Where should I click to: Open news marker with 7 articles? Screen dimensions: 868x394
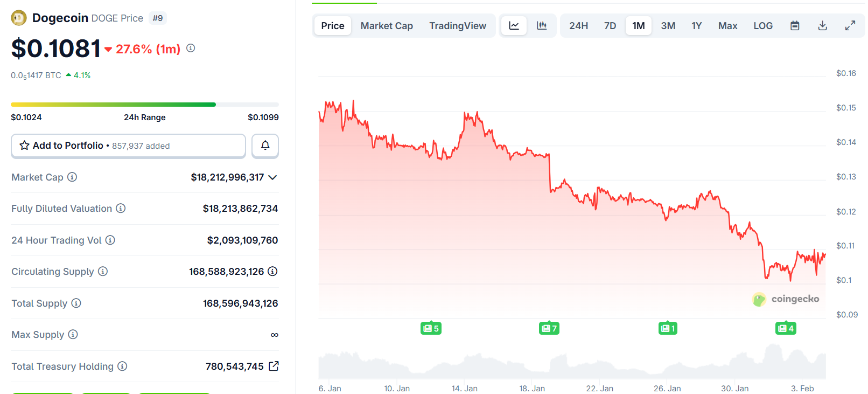549,328
